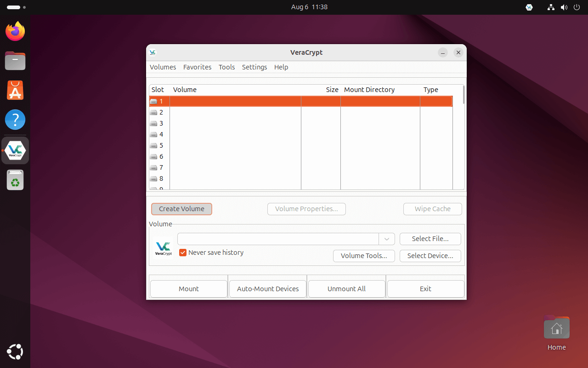Image resolution: width=588 pixels, height=368 pixels.
Task: Open the clock showing Aug 6 11:38
Action: tap(309, 7)
